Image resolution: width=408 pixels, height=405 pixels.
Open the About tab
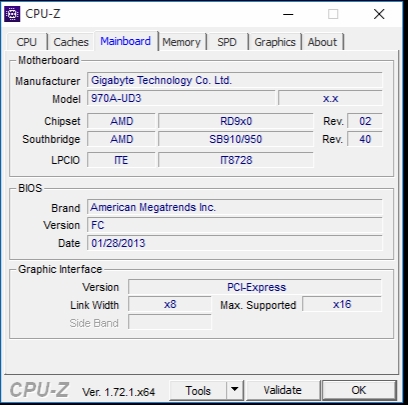click(322, 42)
